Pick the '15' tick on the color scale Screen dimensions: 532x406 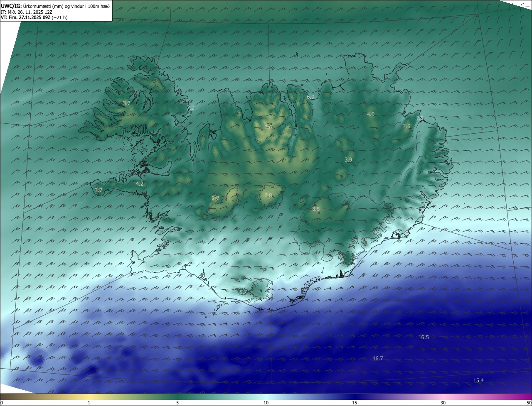point(355,403)
